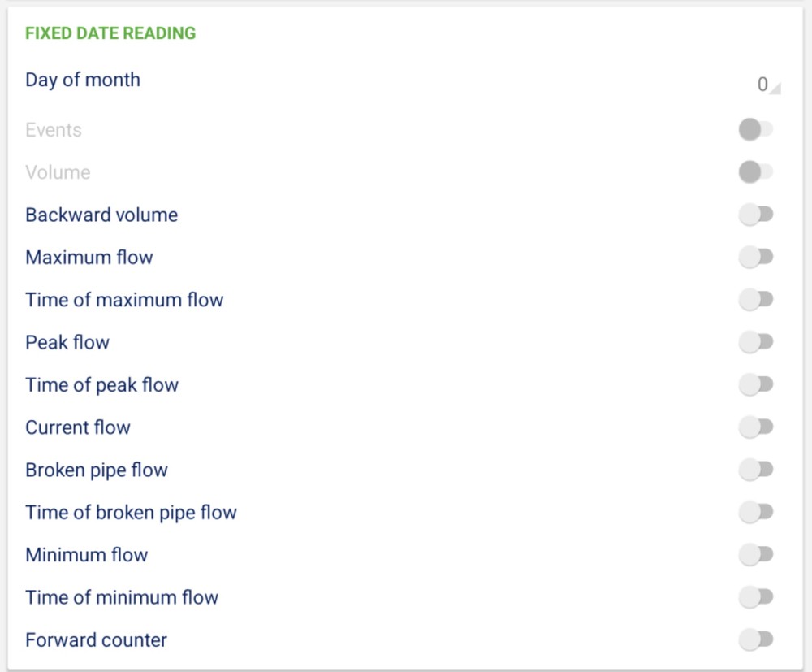Click the Backward volume label
The image size is (812, 672).
[101, 215]
